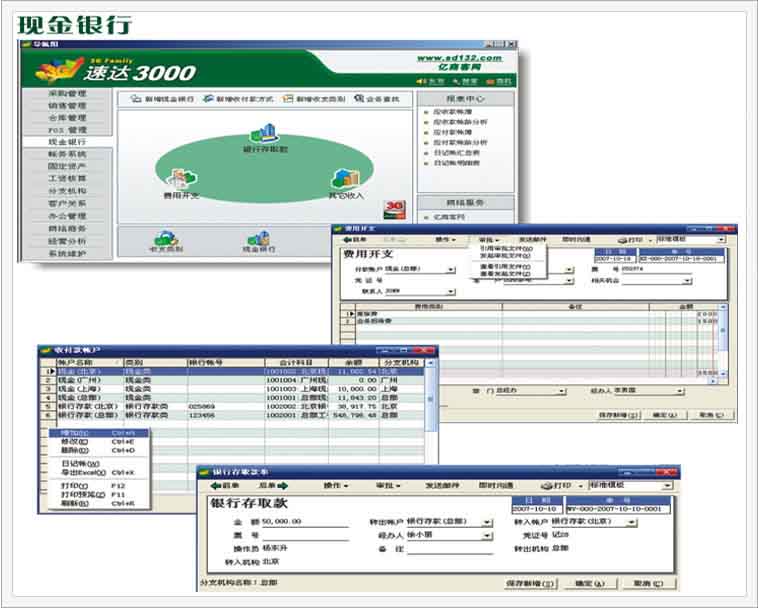Open the 费用开支 module icon
Image resolution: width=758 pixels, height=608 pixels.
(180, 179)
